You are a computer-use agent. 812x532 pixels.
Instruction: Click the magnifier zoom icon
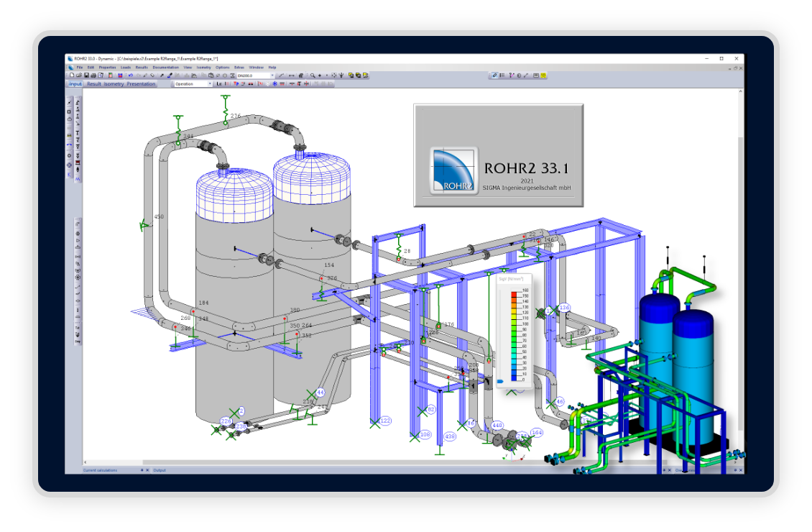click(313, 75)
